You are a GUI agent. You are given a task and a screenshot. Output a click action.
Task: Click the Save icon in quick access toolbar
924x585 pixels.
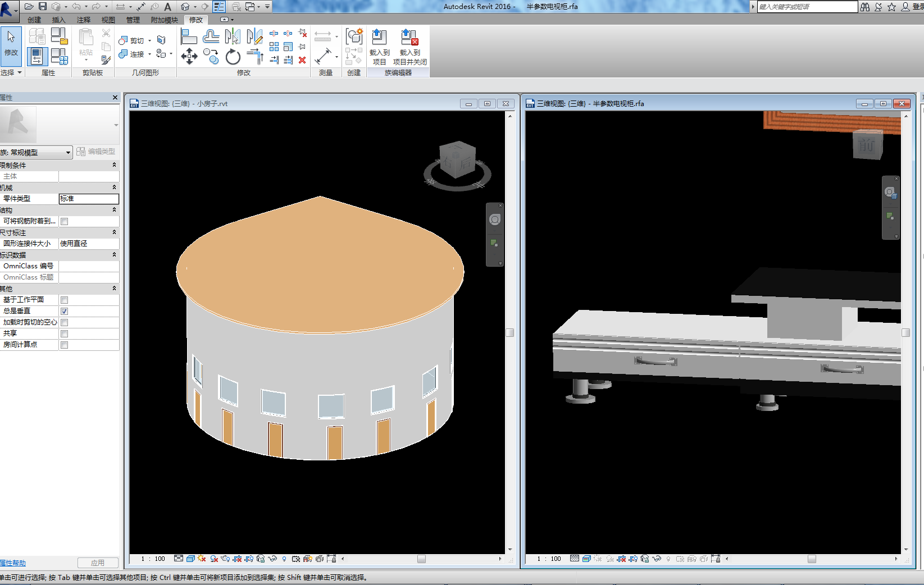click(x=43, y=6)
